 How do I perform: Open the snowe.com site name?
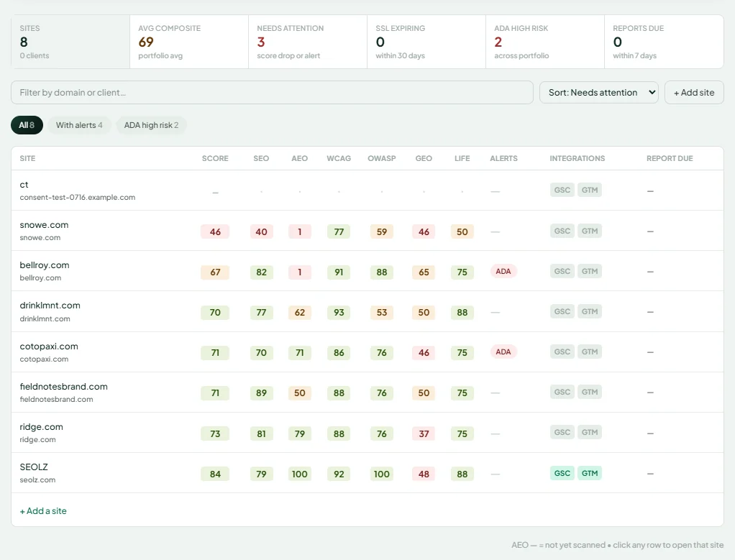coord(44,225)
